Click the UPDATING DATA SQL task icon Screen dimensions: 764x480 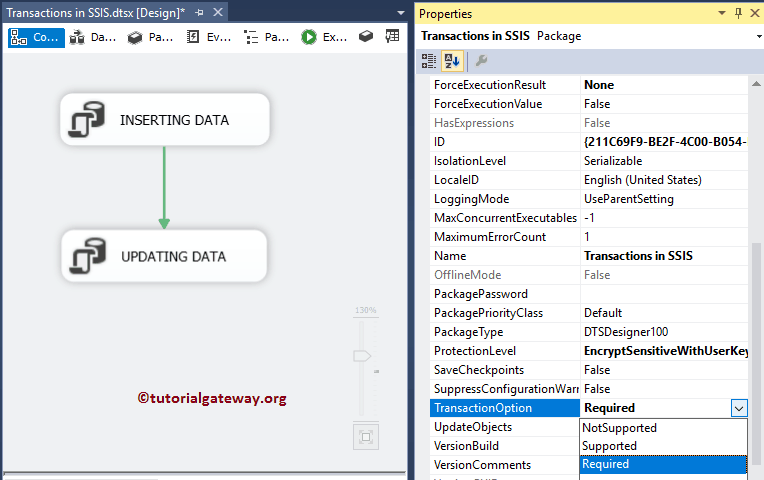[88, 256]
